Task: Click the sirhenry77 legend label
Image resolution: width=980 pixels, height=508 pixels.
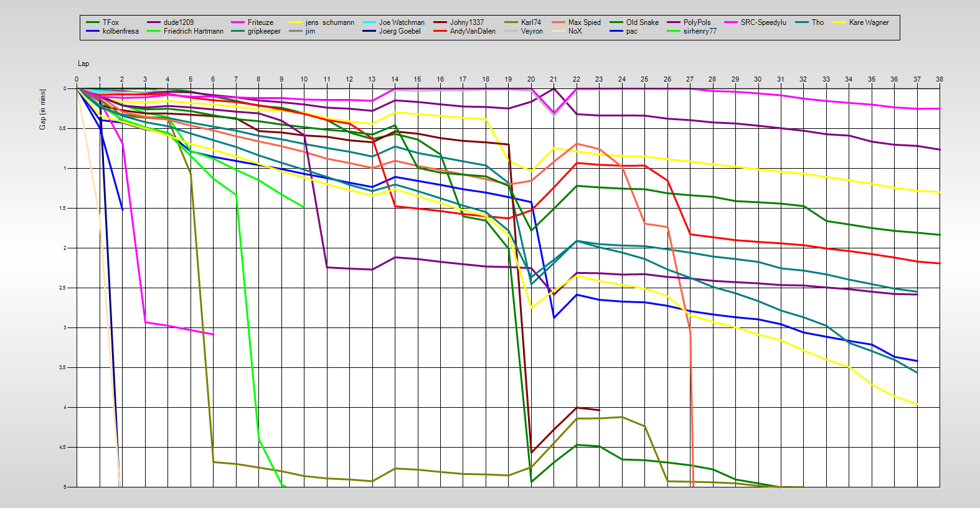Action: coord(700,31)
